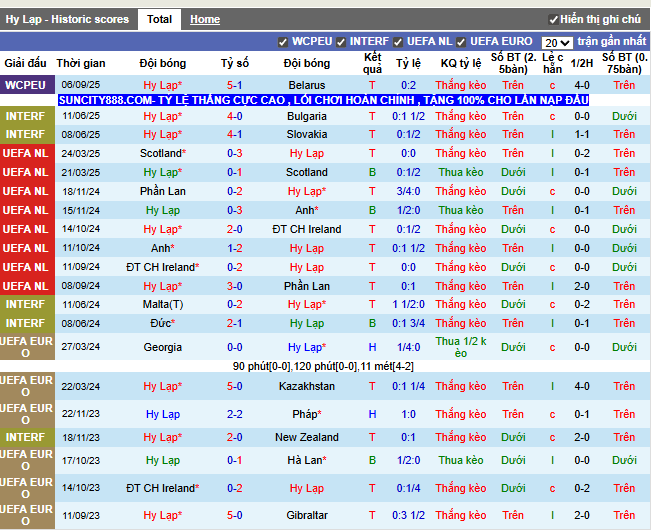Click the date 14/10/23
Viewport: 651px width, 530px height.
[81, 488]
